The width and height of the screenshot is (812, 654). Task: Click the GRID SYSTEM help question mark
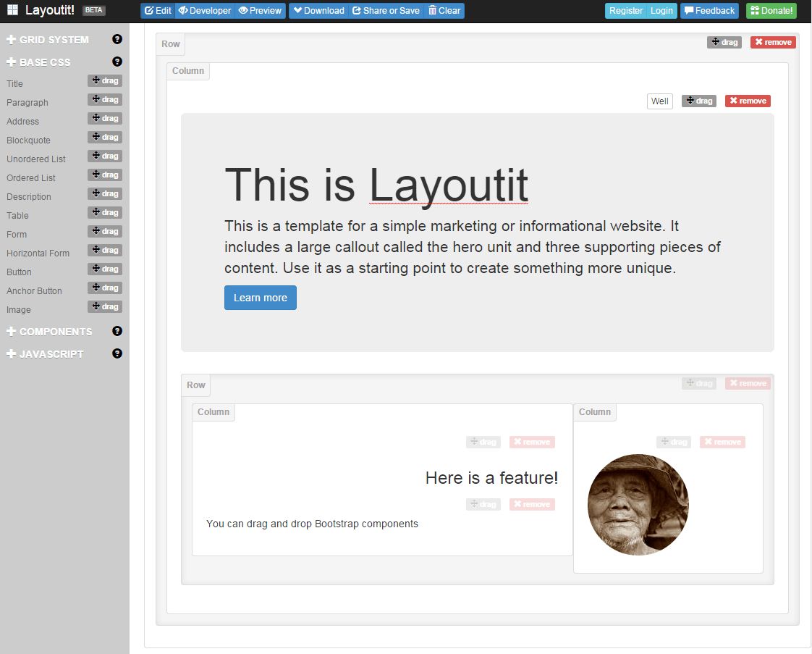117,39
